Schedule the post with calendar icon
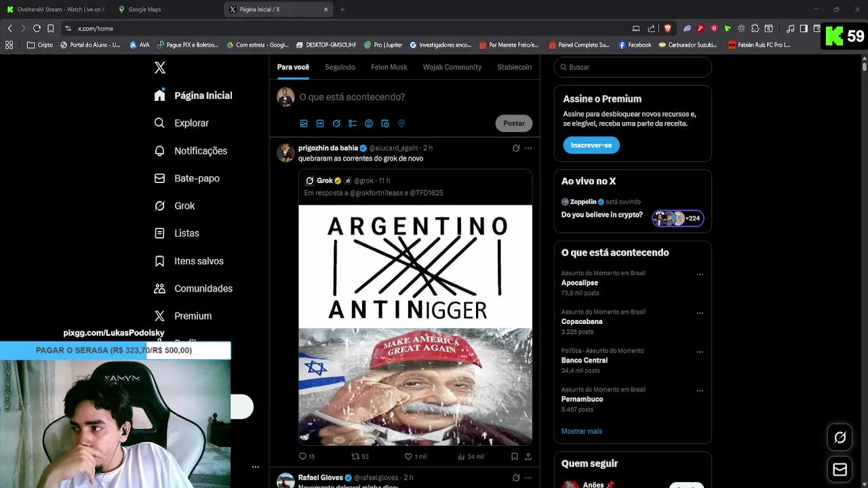868x488 pixels. coord(385,123)
